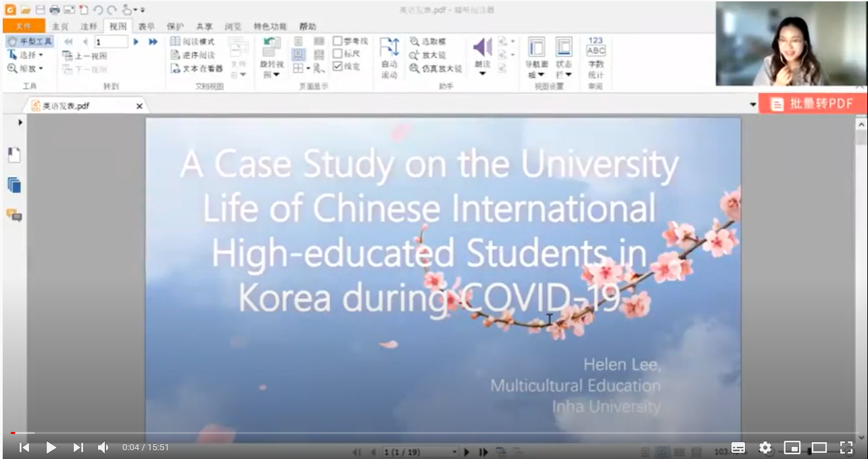Image resolution: width=868 pixels, height=459 pixels.
Task: Jump to last page with double-right arrow
Action: [153, 42]
